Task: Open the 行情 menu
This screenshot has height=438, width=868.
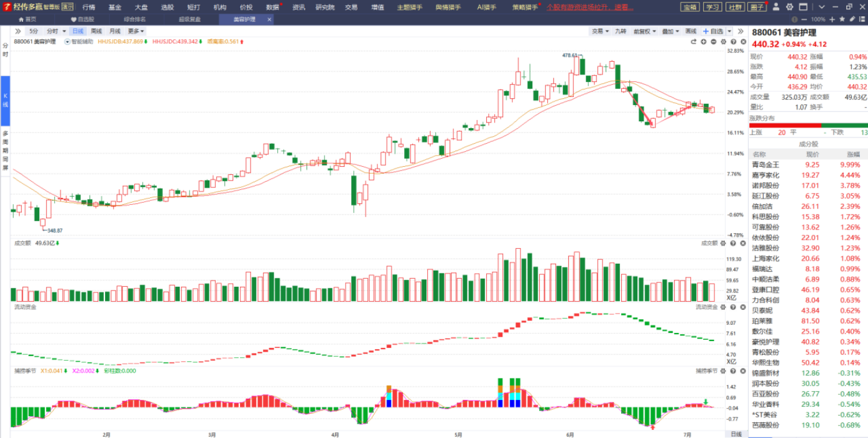Action: point(89,7)
